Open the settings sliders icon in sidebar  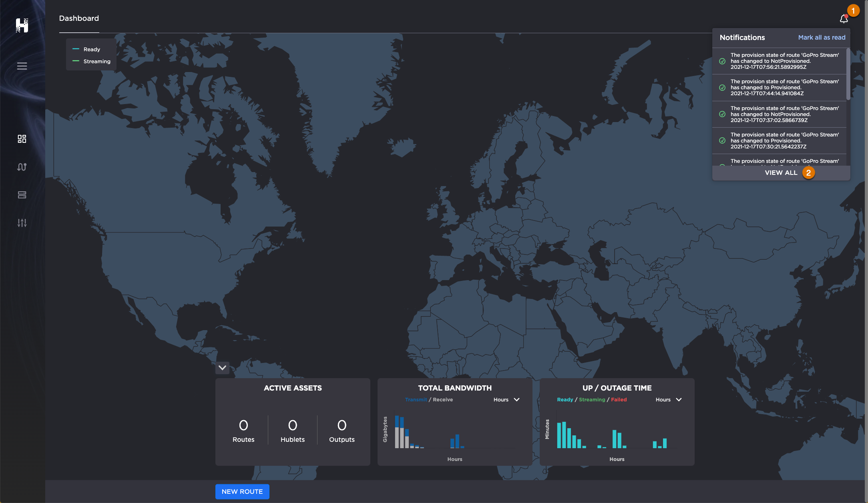[x=22, y=223]
